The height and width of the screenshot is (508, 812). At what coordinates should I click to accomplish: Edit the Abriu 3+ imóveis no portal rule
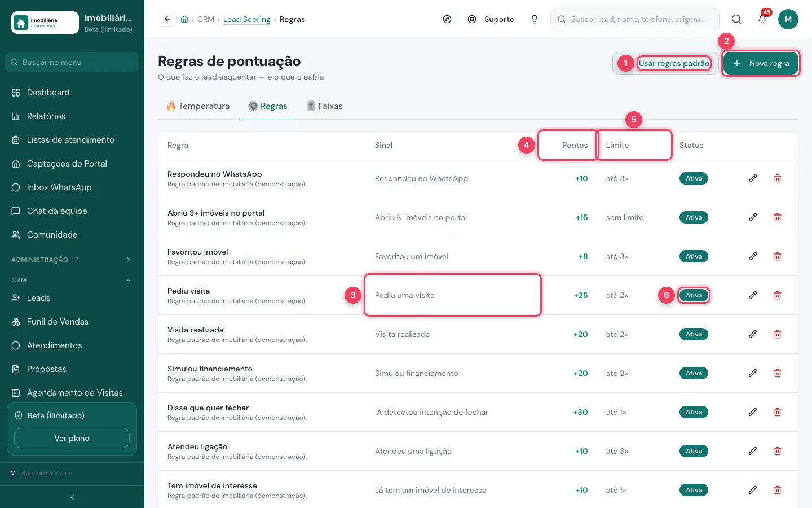pos(753,217)
